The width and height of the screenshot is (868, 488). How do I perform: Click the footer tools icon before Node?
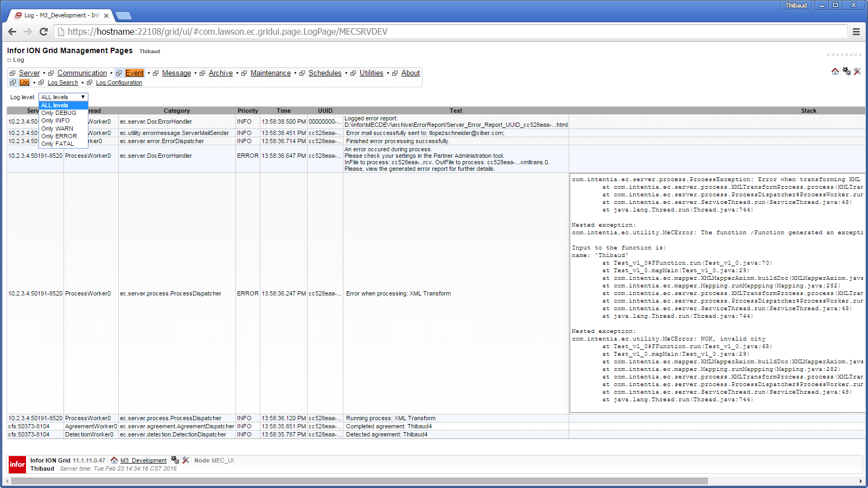(186, 460)
